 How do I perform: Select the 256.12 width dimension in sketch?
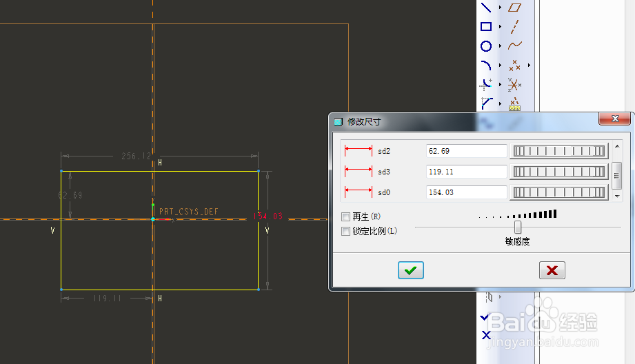pos(136,156)
